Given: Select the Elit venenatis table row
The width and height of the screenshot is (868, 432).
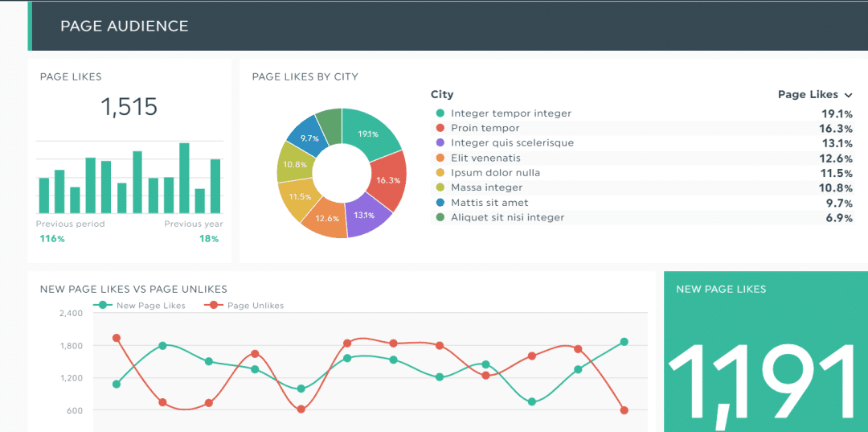Looking at the screenshot, I should 641,158.
